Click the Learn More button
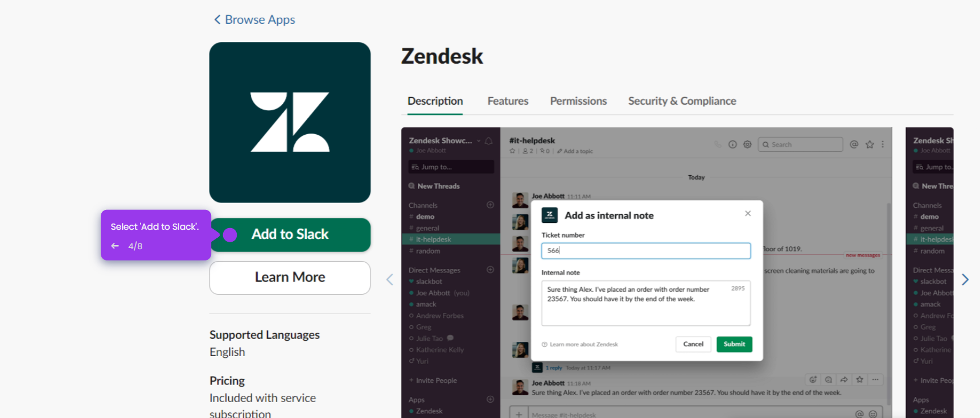This screenshot has width=980, height=418. [x=290, y=278]
